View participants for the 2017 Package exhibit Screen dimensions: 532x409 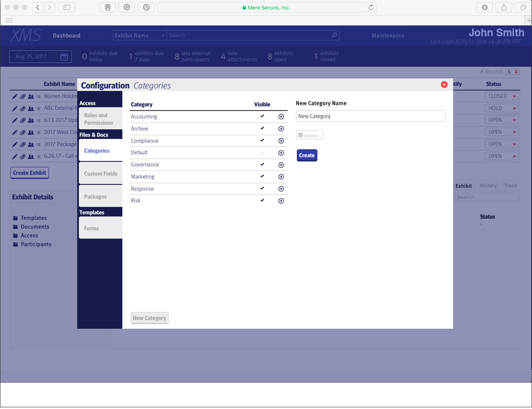(x=30, y=144)
